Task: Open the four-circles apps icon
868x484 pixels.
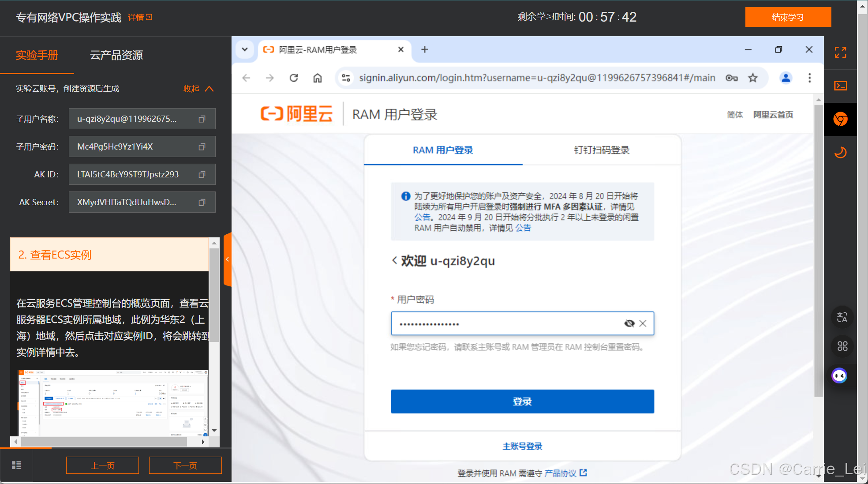Action: [842, 346]
